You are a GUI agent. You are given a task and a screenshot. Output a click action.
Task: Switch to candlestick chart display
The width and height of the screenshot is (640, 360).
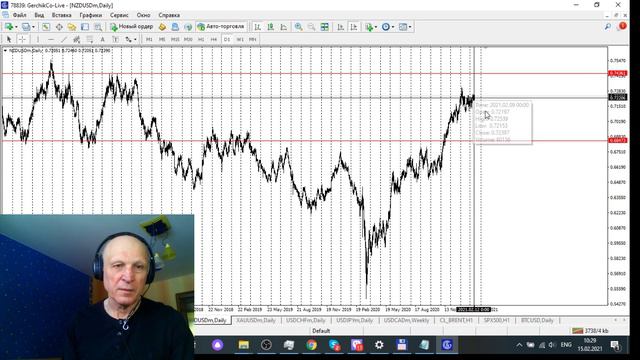(270, 27)
